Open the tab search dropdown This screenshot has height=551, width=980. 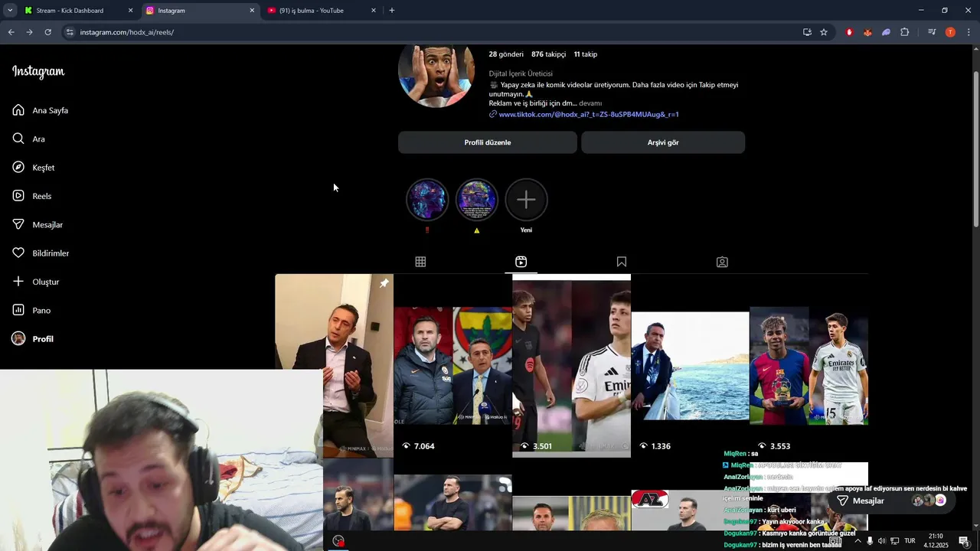click(x=10, y=11)
